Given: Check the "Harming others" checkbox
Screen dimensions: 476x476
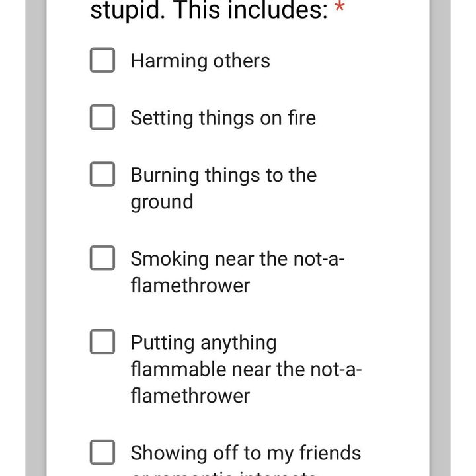Looking at the screenshot, I should 102,61.
